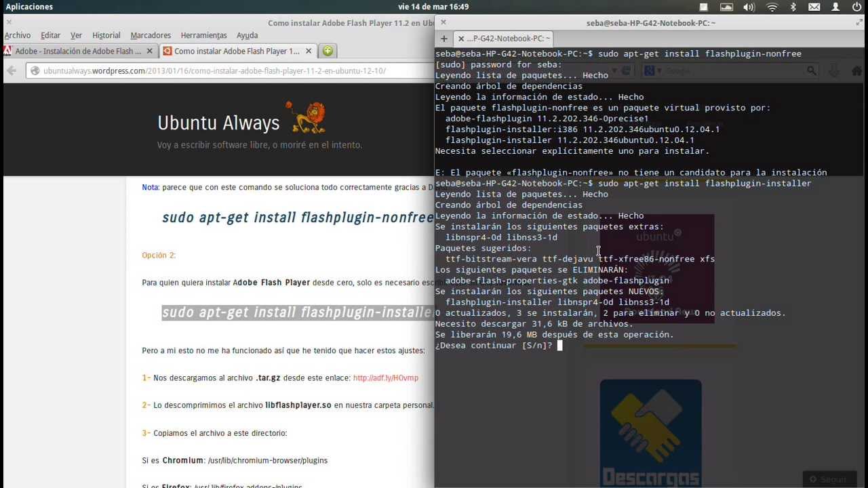
Task: Click the text 'Los siguientes paquetes se ELIMINARÁN:'
Action: [x=532, y=270]
